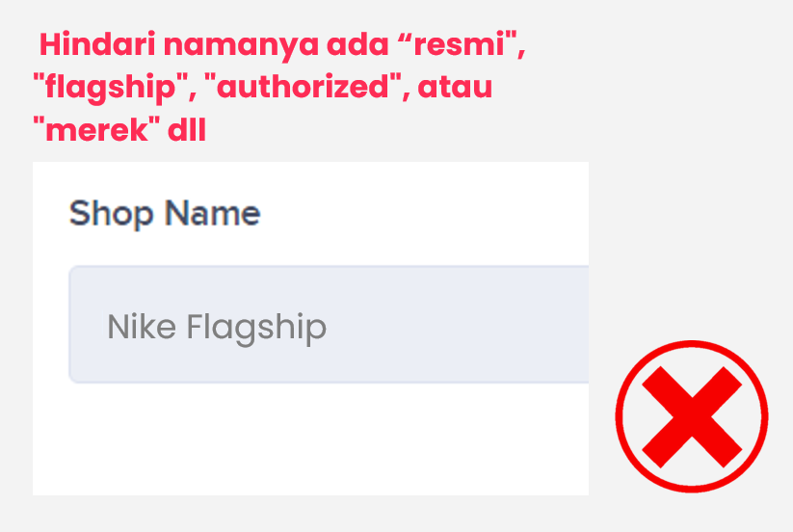Click empty white card area below the input
This screenshot has height=532, width=793.
point(308,441)
